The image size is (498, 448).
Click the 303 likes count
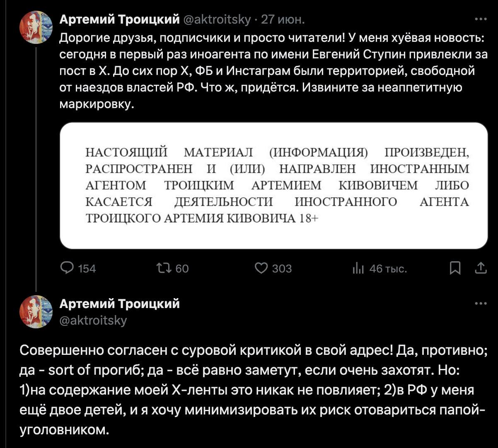pos(282,269)
